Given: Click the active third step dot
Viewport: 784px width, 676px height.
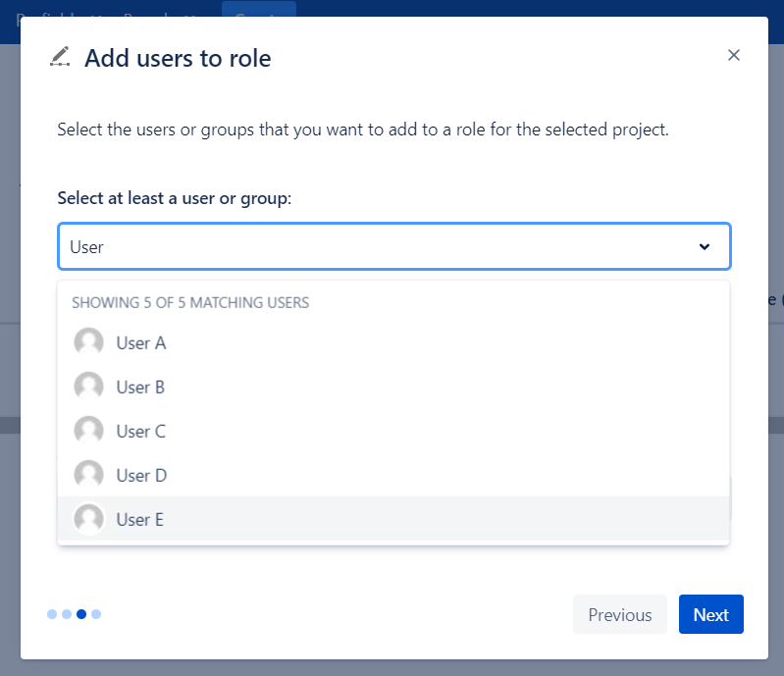Looking at the screenshot, I should point(81,614).
